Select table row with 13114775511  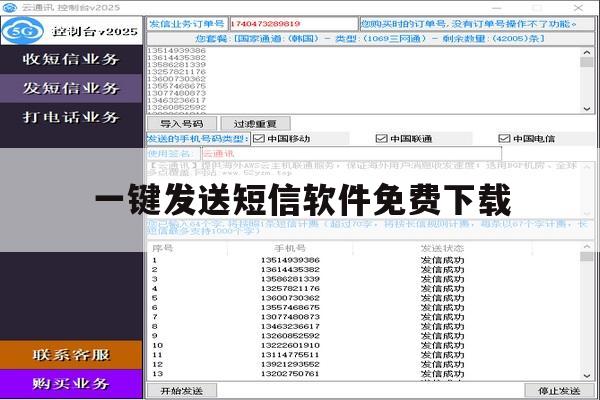pyautogui.click(x=364, y=355)
